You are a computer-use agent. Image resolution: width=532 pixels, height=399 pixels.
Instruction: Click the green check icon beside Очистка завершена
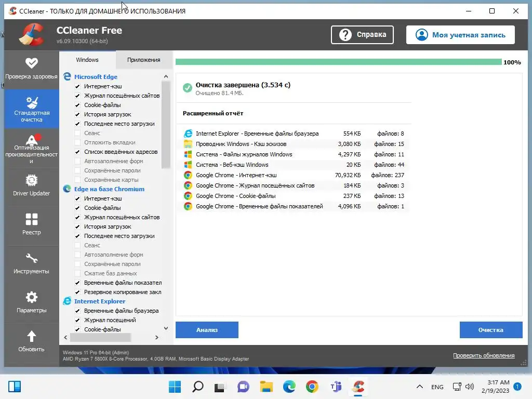click(187, 88)
